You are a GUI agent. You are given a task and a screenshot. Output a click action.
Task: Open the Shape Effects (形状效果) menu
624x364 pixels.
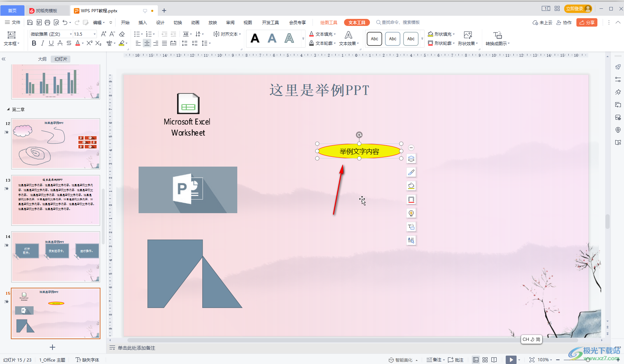(x=468, y=38)
